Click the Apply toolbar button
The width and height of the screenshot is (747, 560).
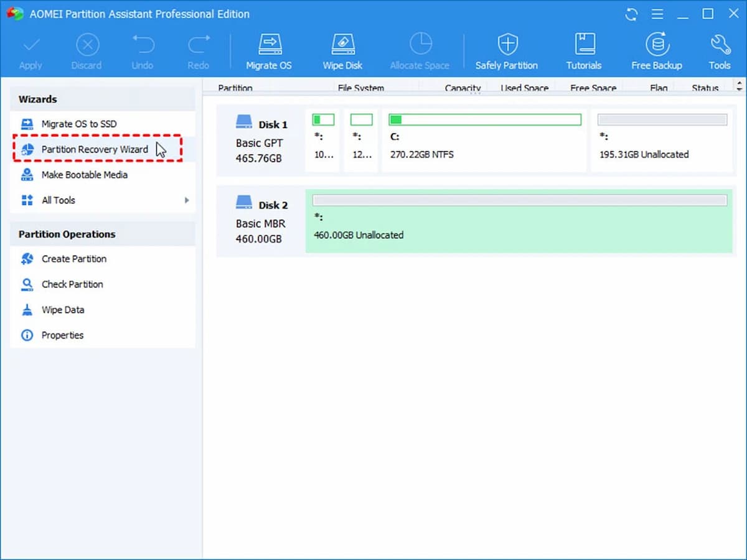coord(31,50)
